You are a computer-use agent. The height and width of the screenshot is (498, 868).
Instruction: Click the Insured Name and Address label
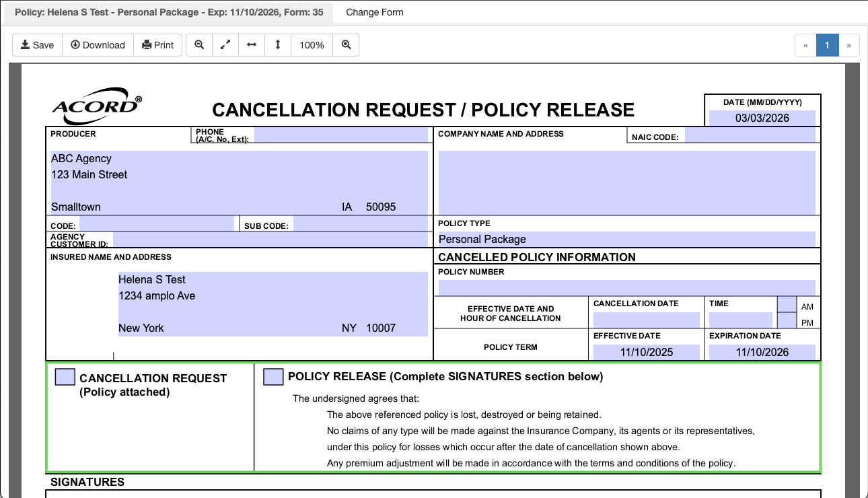111,257
